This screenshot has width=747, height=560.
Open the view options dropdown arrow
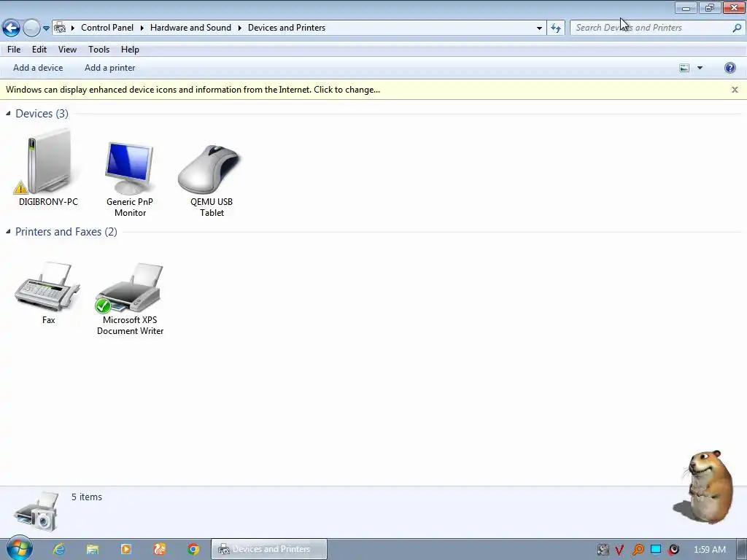(700, 68)
